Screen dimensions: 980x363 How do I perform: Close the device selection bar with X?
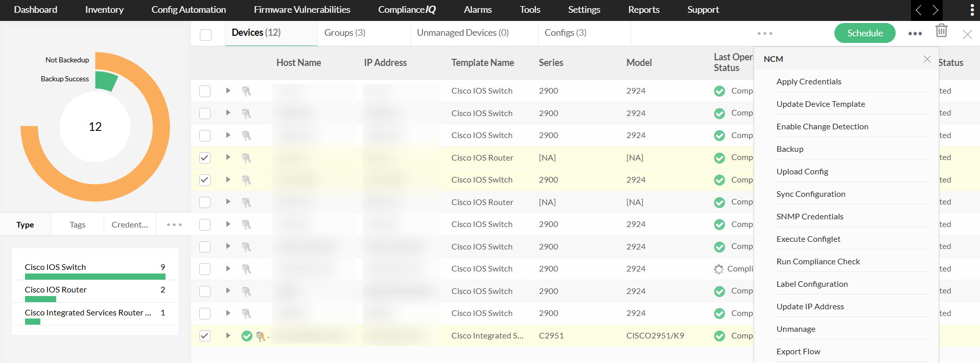point(967,34)
